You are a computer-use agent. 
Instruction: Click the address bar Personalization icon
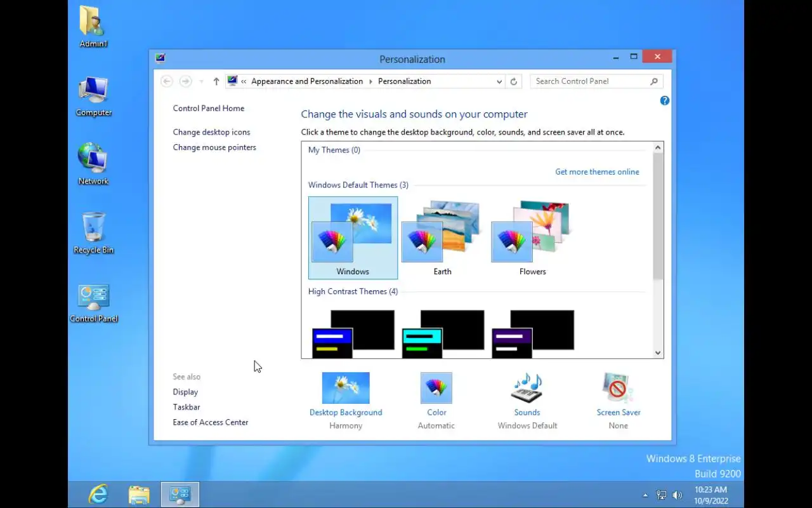pos(232,81)
